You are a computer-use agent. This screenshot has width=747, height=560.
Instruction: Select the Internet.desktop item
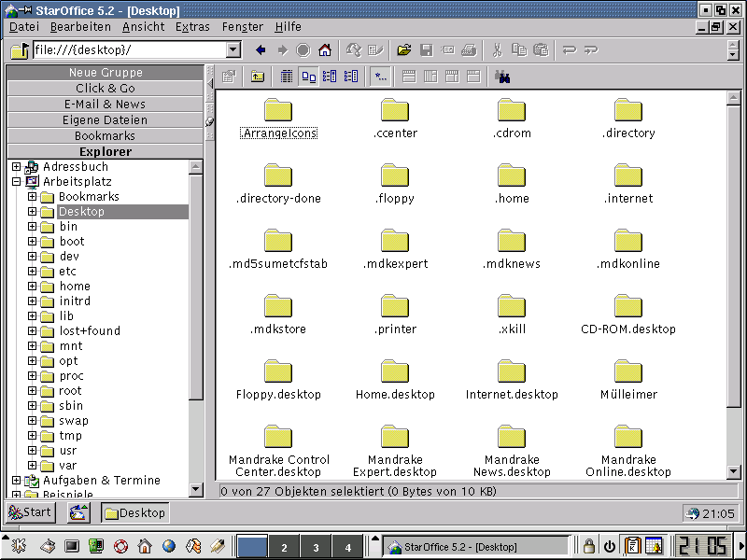[x=512, y=380]
